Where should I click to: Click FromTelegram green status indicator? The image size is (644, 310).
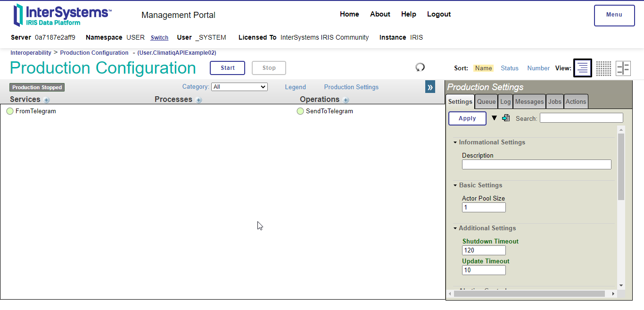pos(10,111)
